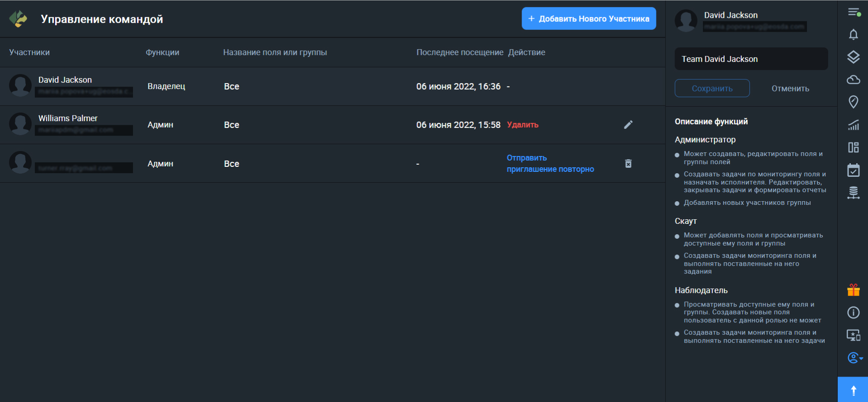Open the map location pin icon
This screenshot has height=402, width=868.
coord(853,102)
